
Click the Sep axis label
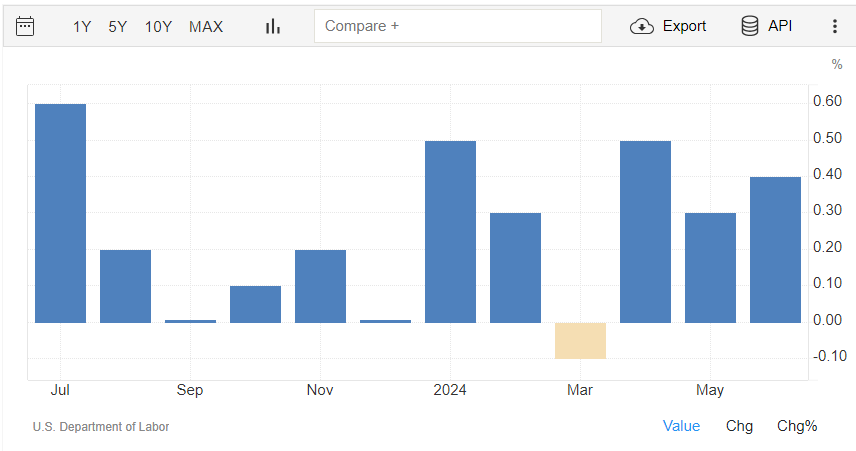click(189, 390)
